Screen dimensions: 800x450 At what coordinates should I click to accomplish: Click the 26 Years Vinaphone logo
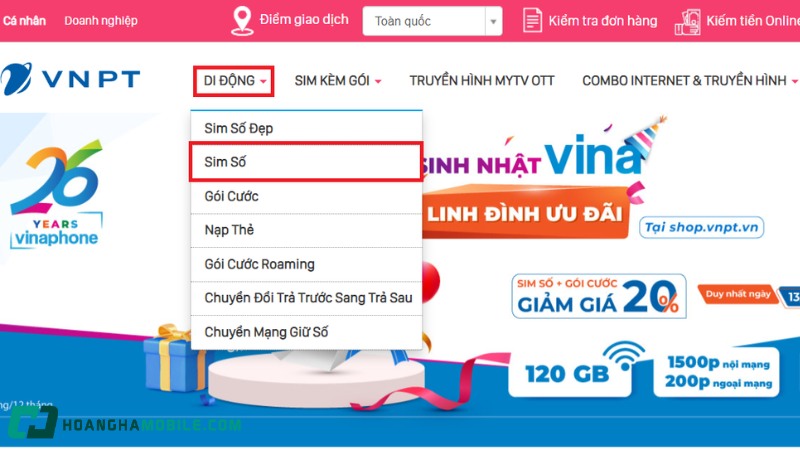pyautogui.click(x=57, y=195)
